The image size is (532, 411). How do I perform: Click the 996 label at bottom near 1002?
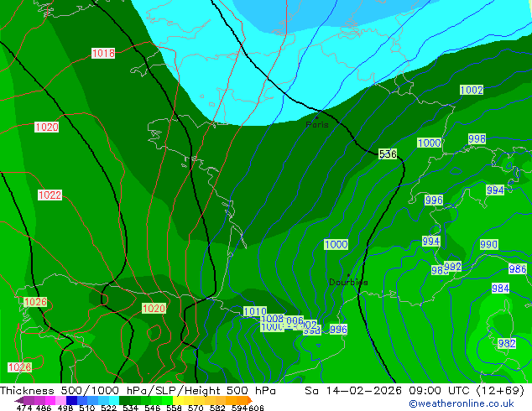[338, 330]
